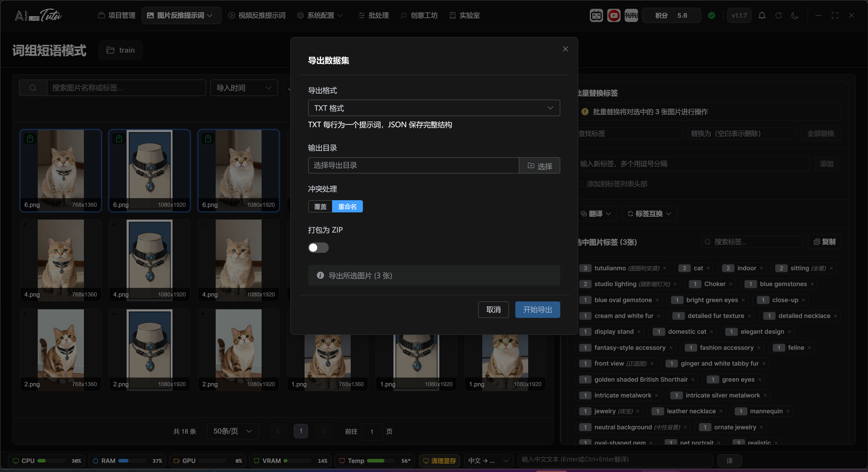Click the info icon beside 导出所选图片
Image resolution: width=868 pixels, height=472 pixels.
[320, 275]
